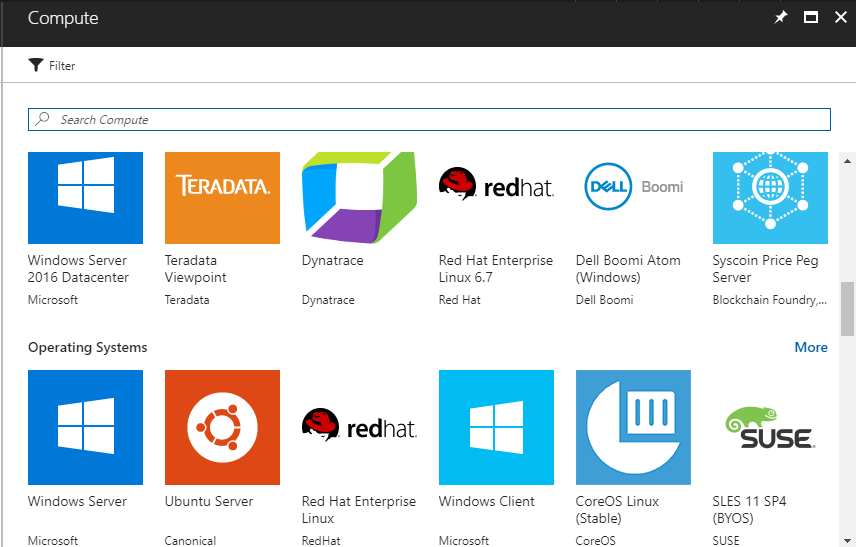Screen dimensions: 856x547
Task: Click the 'SLES 11 SP4 (BYOS)' title
Action: click(x=750, y=509)
